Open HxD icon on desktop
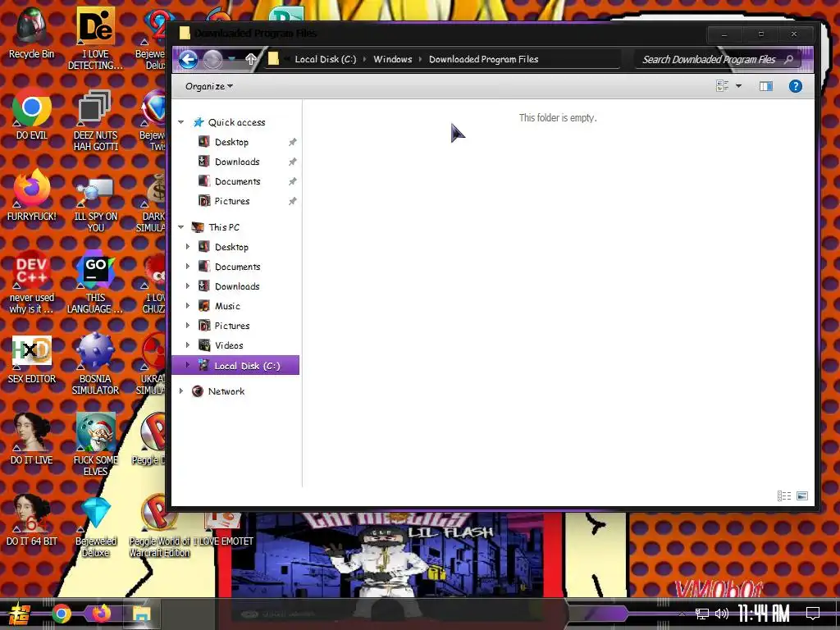840x630 pixels. [32, 359]
